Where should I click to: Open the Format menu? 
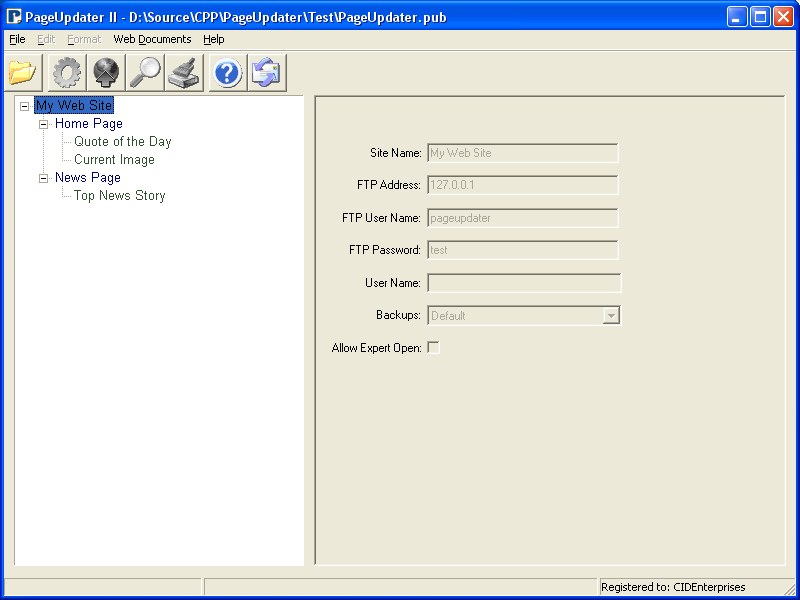84,39
